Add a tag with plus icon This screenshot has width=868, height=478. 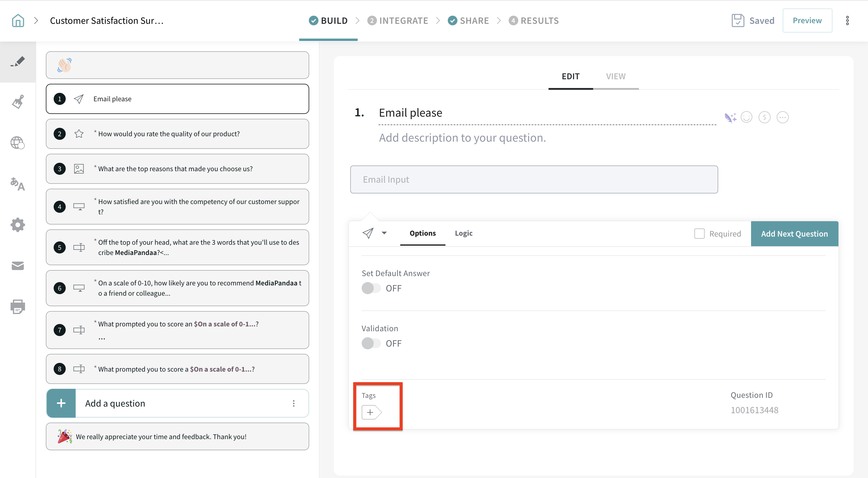[371, 412]
